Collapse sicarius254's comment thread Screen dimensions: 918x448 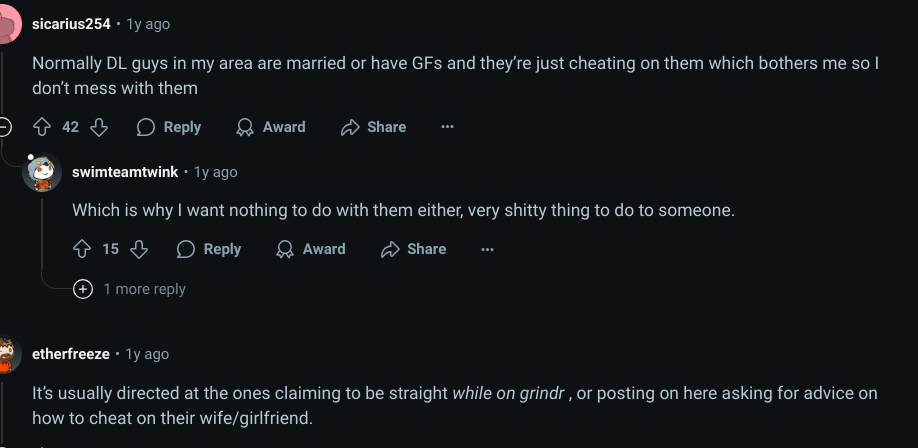pos(4,127)
